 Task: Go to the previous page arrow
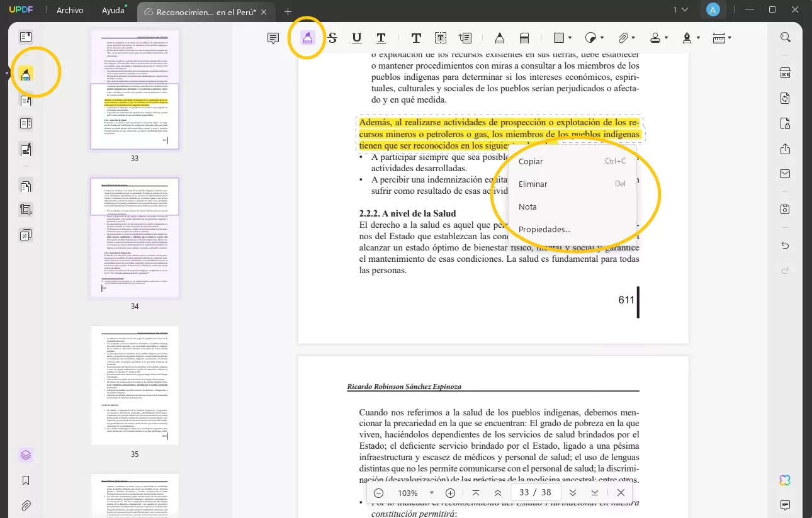(498, 493)
